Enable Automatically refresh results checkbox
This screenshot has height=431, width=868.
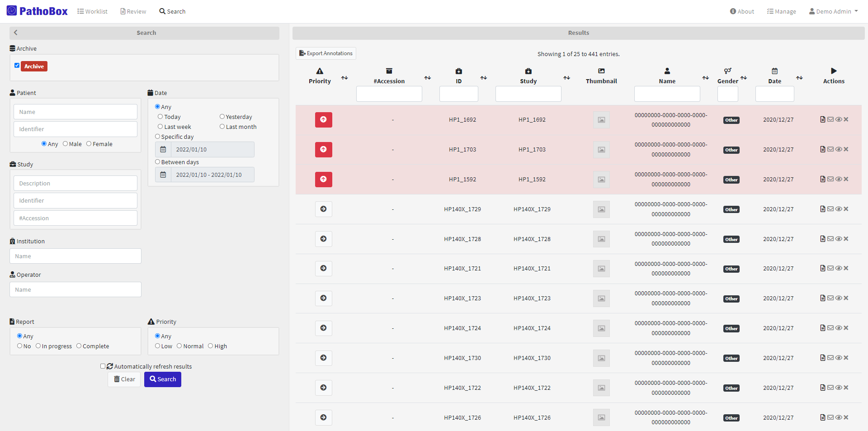[103, 366]
